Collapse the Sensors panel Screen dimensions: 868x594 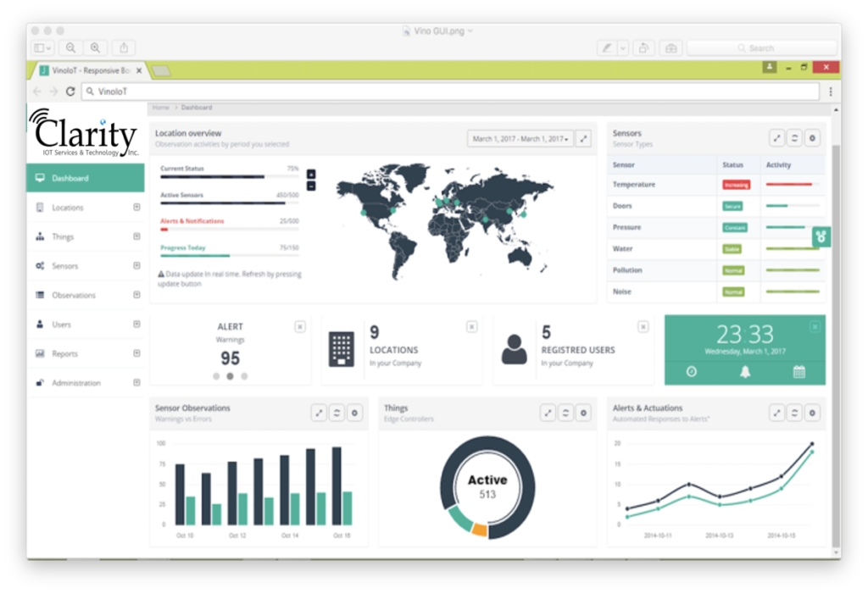(x=794, y=137)
